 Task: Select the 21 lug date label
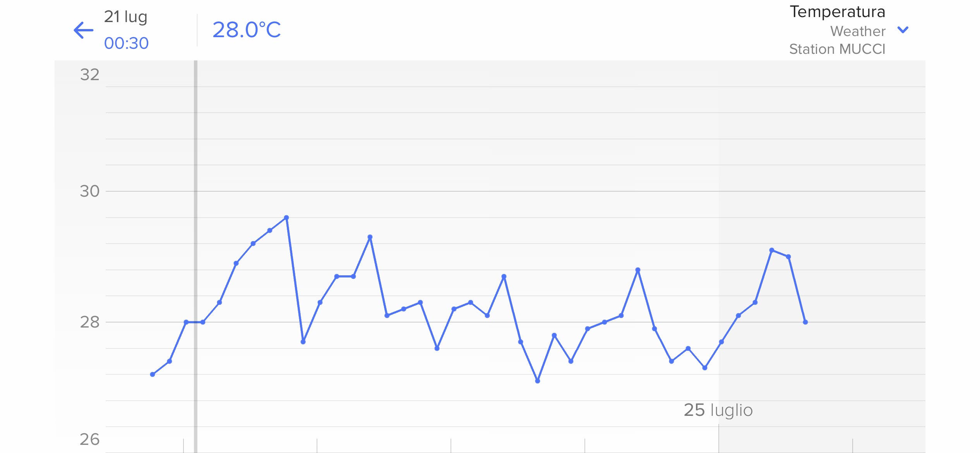126,17
